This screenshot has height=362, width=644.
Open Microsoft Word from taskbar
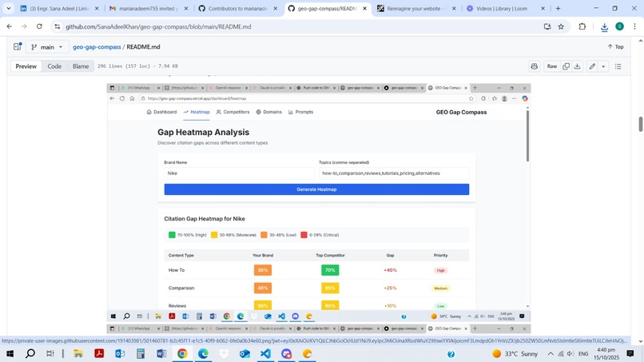[x=161, y=354]
